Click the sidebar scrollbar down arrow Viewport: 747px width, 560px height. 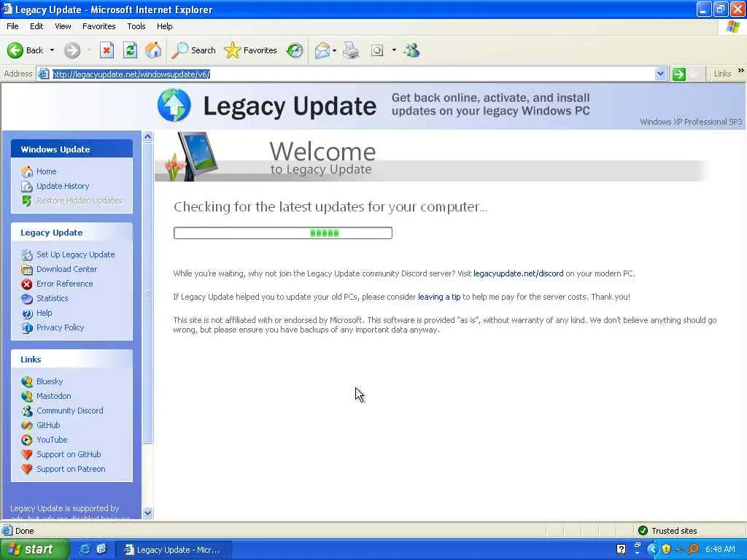(x=147, y=513)
